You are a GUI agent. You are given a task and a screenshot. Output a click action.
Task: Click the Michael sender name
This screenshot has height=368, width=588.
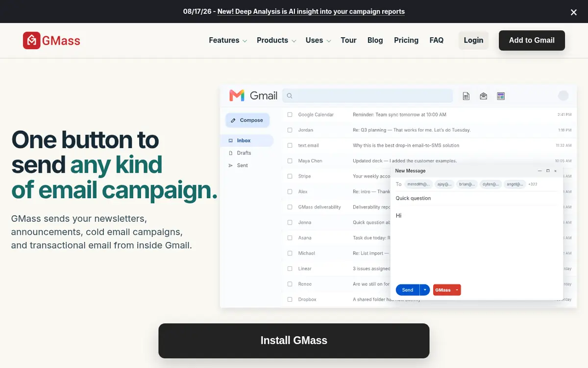click(x=307, y=253)
